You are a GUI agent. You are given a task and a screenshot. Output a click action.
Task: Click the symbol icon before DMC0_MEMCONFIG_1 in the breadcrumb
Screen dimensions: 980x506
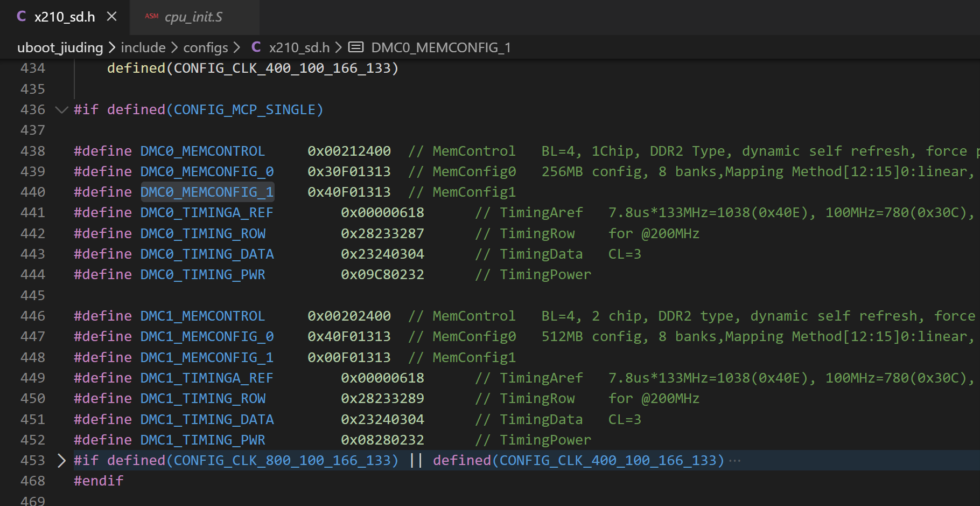pyautogui.click(x=356, y=47)
